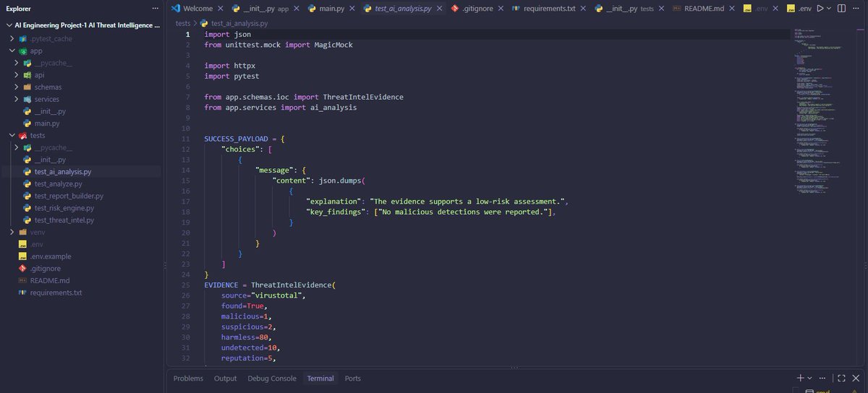Screen dimensions: 868x393
Task: Click line number 25 in the gutter
Action: [187, 285]
